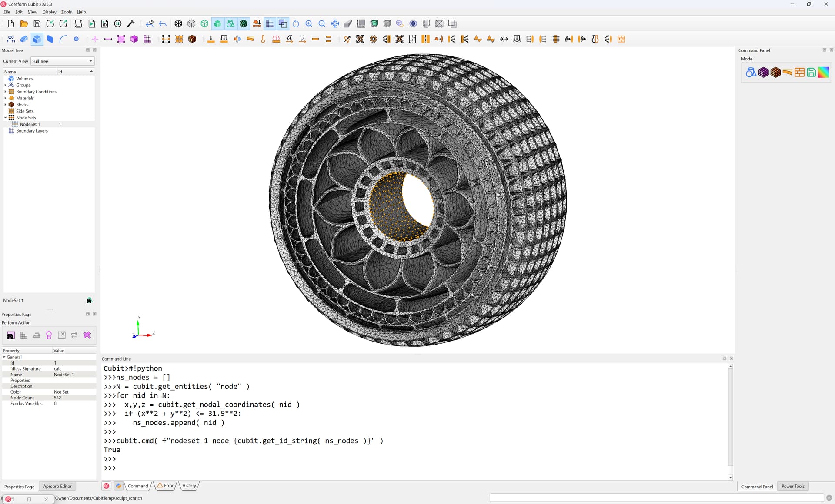Click the command input field at the bottom right
The image size is (835, 504).
pyautogui.click(x=656, y=498)
